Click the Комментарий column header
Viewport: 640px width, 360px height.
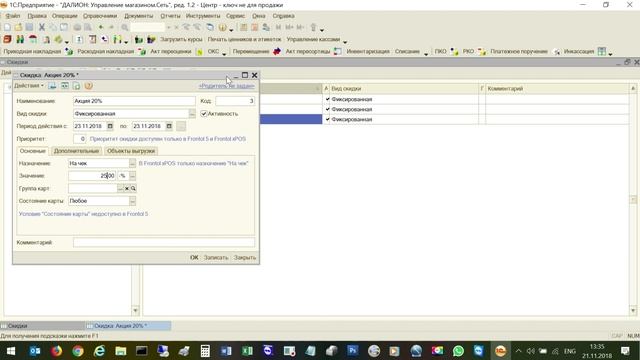pos(557,89)
